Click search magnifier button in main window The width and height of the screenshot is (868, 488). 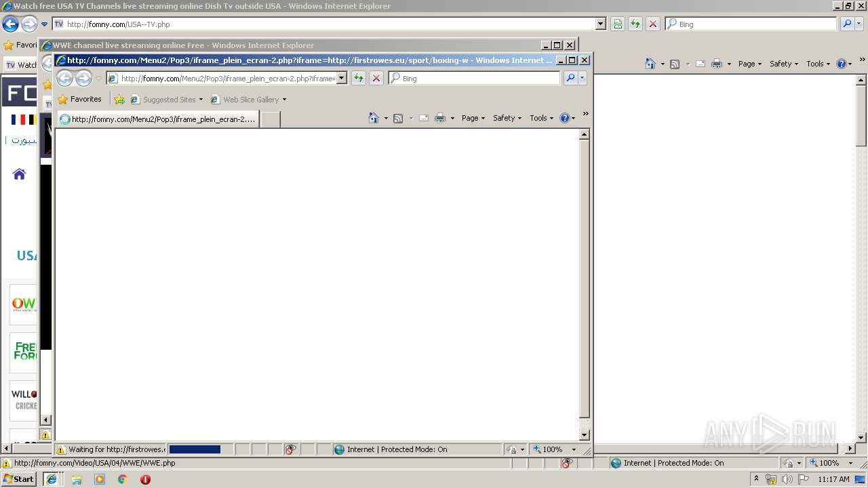[x=847, y=24]
